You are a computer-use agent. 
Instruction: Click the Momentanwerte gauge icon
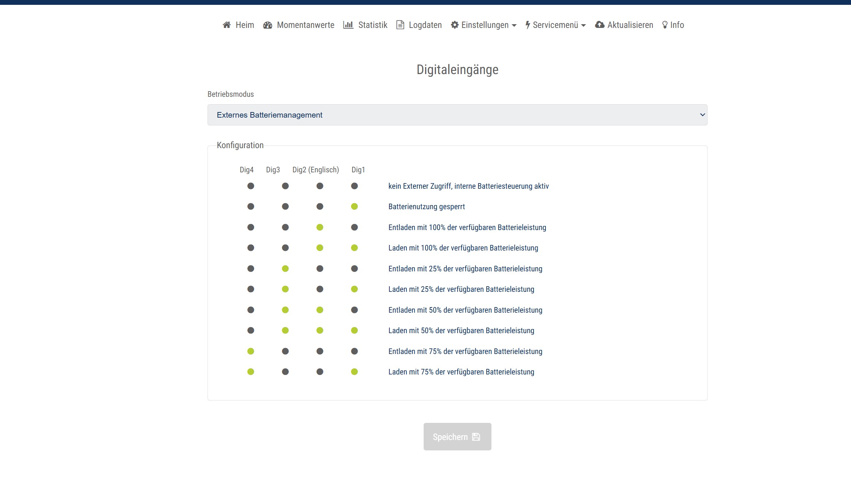coord(268,25)
